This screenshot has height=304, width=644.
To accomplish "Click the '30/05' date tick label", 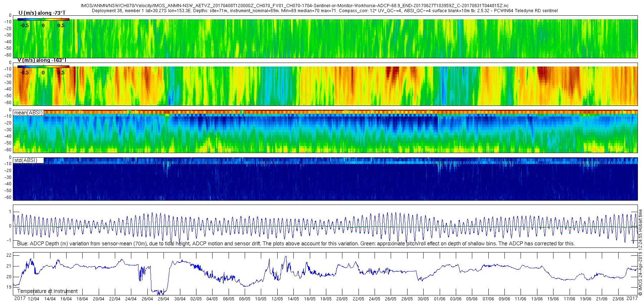I will point(423,299).
